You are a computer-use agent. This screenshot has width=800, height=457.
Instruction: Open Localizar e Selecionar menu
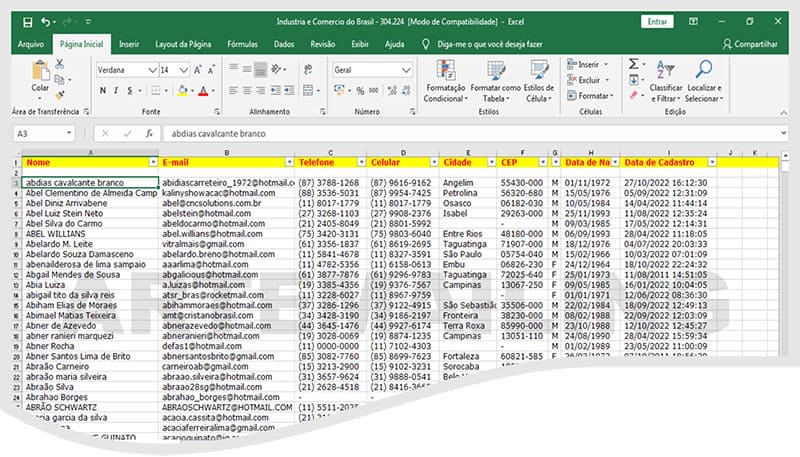coord(704,81)
